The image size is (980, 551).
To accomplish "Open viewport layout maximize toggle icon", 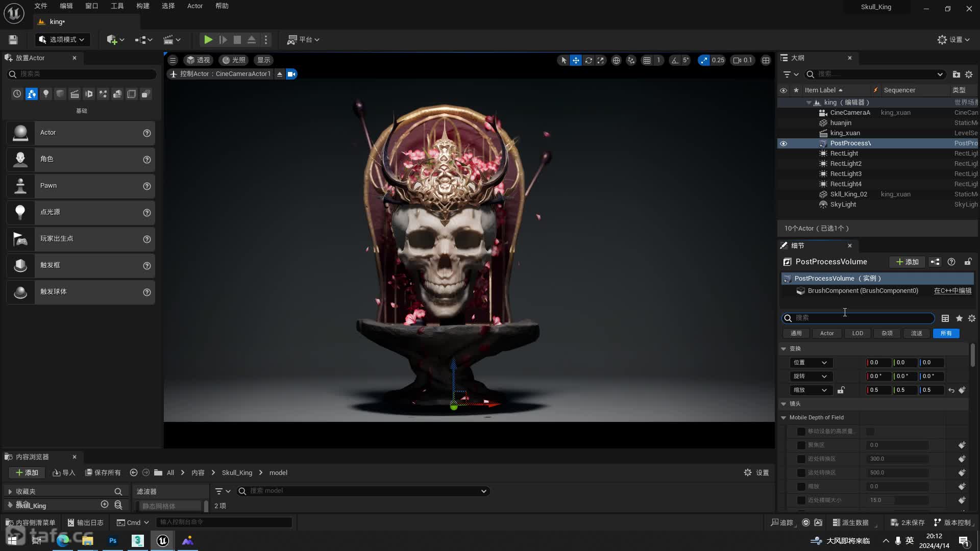I will point(766,60).
